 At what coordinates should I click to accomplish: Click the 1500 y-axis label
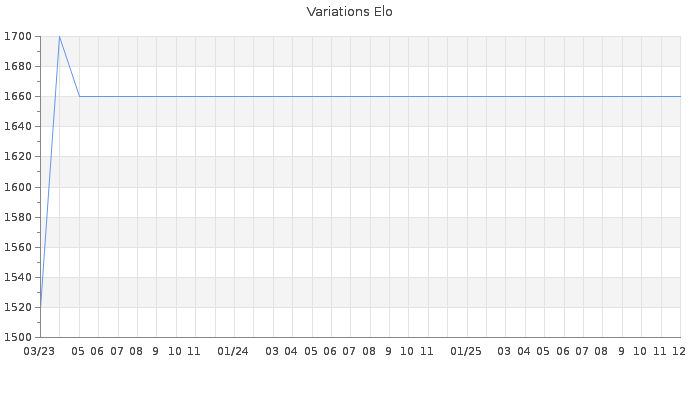click(x=19, y=337)
